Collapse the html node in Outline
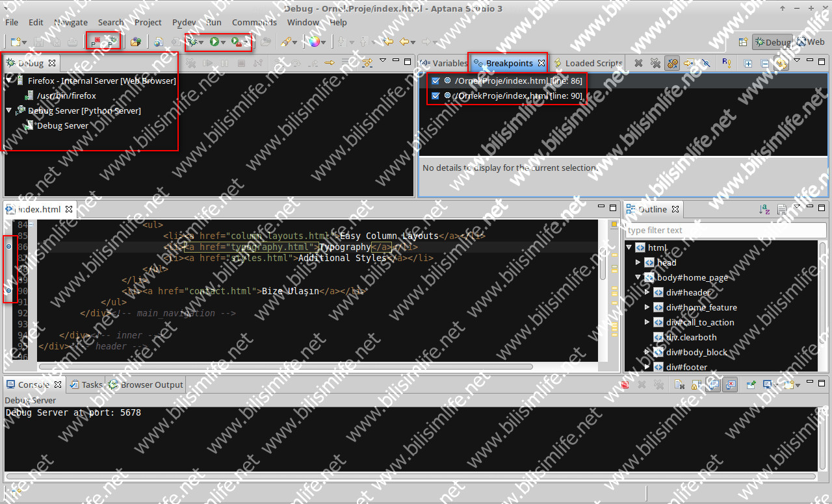This screenshot has height=504, width=832. pos(629,247)
